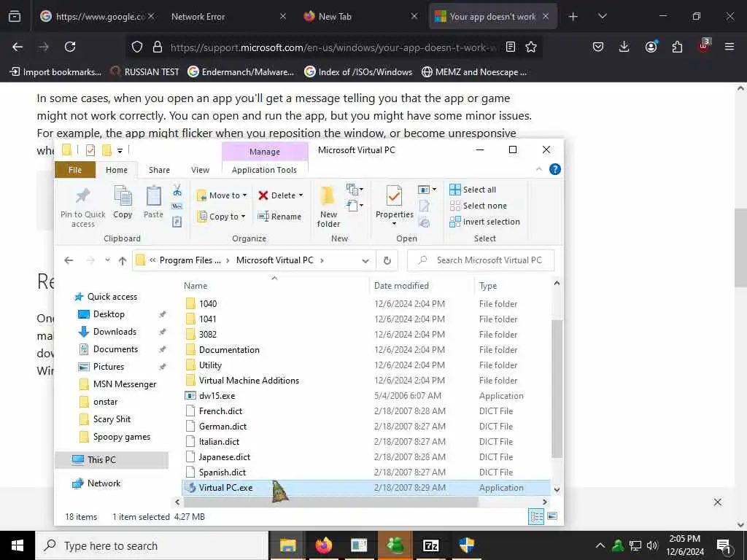The height and width of the screenshot is (560, 747).
Task: Click Firefox reload page icon
Action: (70, 47)
